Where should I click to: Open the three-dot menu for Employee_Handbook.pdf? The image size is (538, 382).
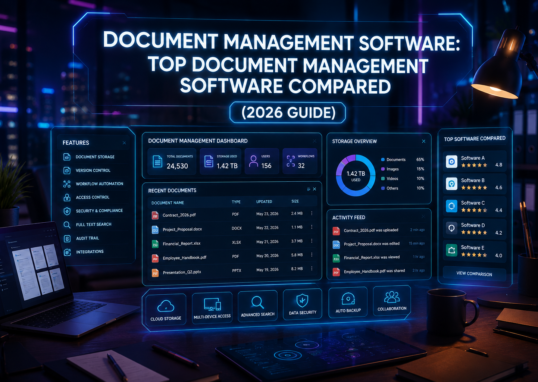312,255
